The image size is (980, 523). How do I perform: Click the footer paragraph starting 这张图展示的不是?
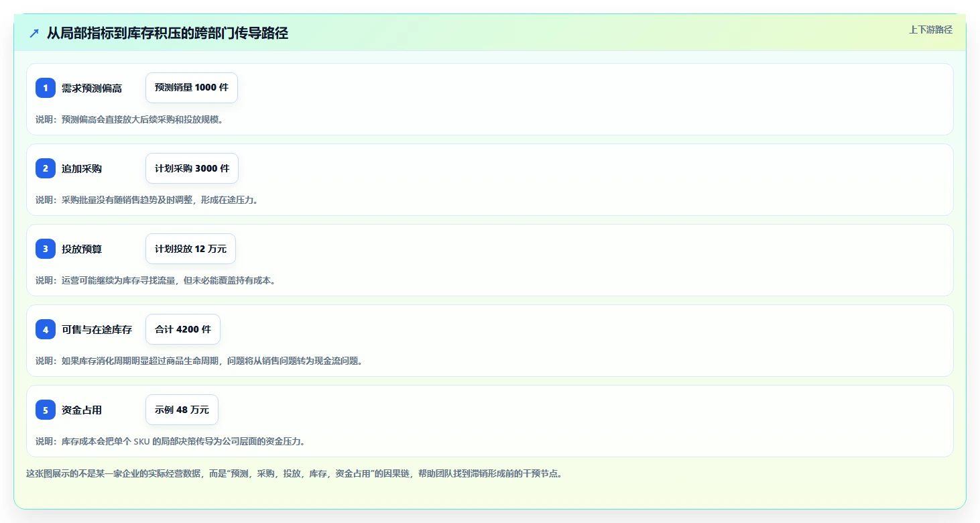tap(294, 473)
